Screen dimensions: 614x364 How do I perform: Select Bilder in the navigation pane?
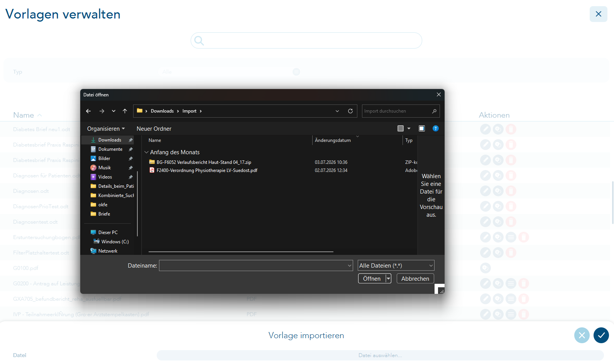point(104,158)
